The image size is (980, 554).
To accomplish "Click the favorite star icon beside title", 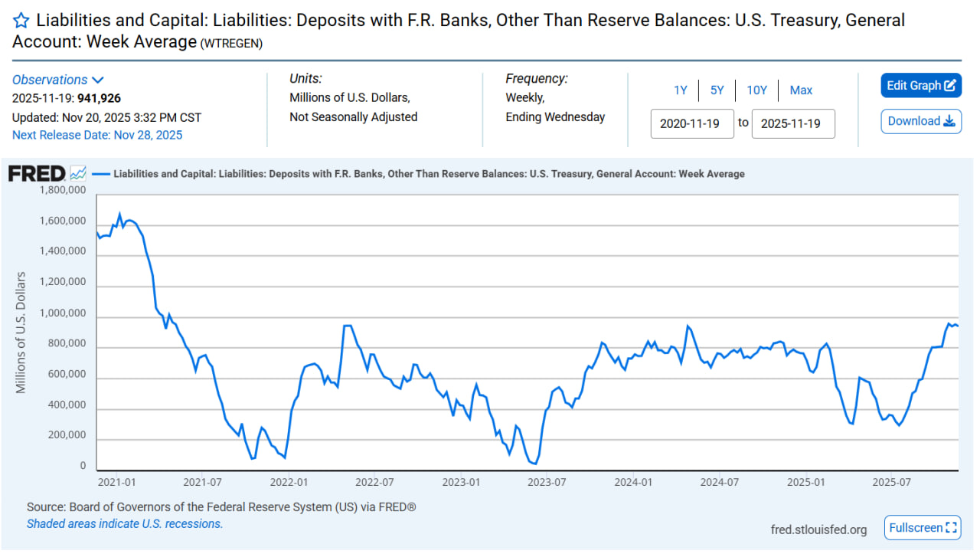I will point(21,21).
